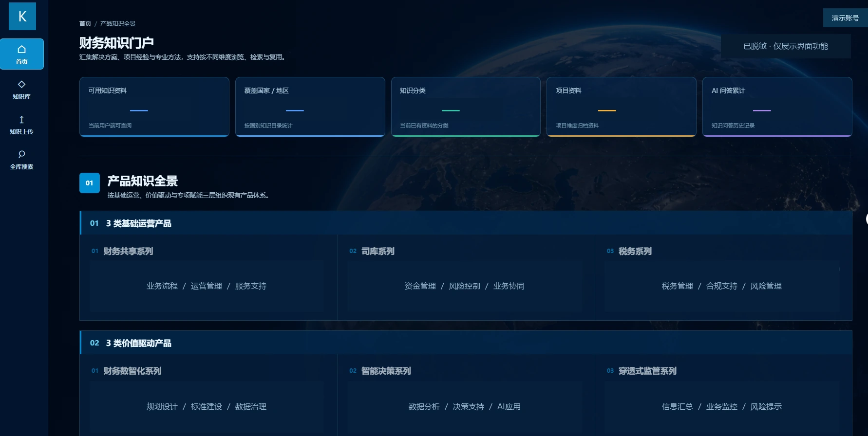The image size is (868, 436).
Task: Click the 产品知识全景 breadcrumb item
Action: [x=118, y=23]
